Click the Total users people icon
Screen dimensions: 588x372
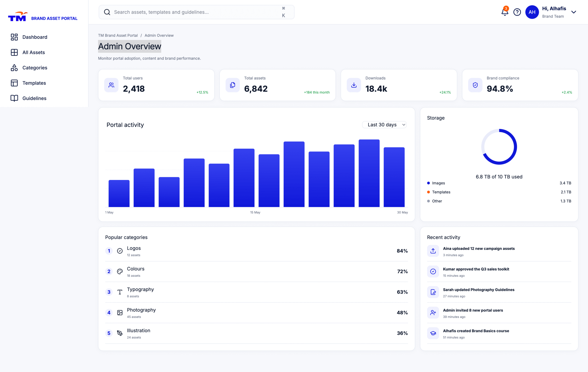coord(111,85)
